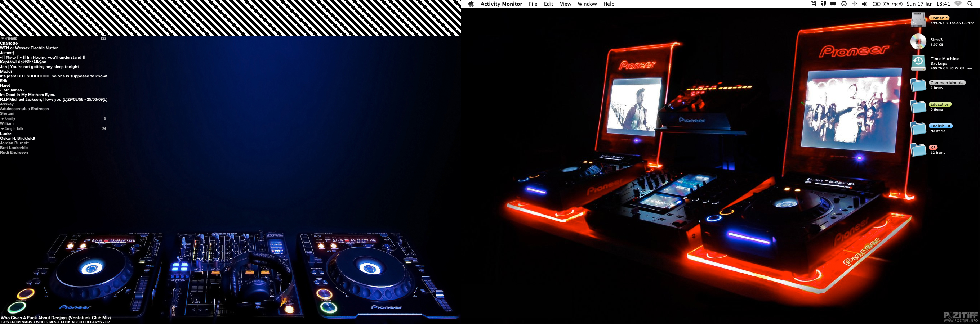
Task: Open the Help menu
Action: (x=609, y=4)
